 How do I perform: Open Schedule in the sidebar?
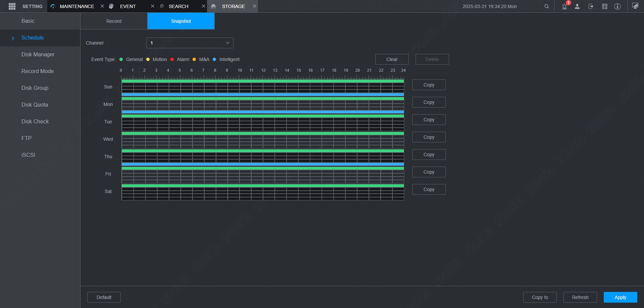point(40,38)
